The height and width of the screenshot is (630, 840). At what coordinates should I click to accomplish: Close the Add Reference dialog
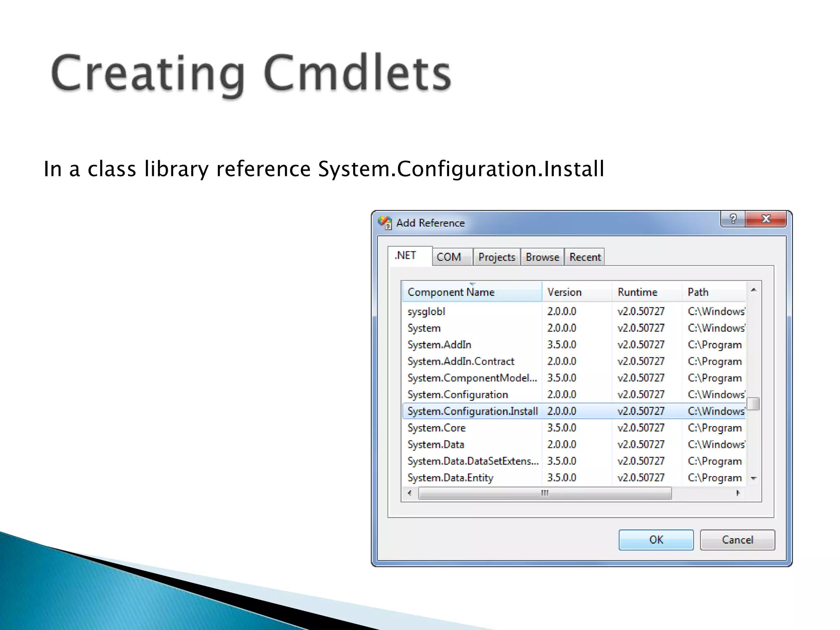click(766, 219)
